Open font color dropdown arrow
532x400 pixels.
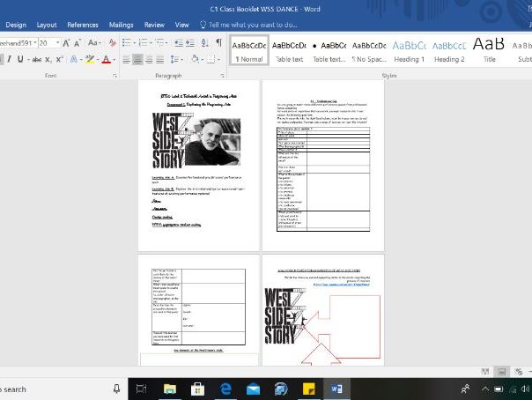pos(114,60)
